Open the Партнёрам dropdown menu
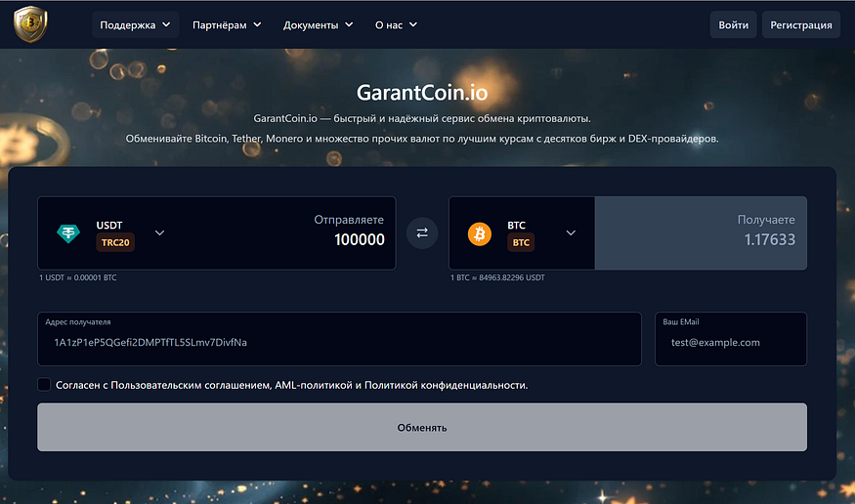Viewport: 855px width, 504px height. [227, 25]
